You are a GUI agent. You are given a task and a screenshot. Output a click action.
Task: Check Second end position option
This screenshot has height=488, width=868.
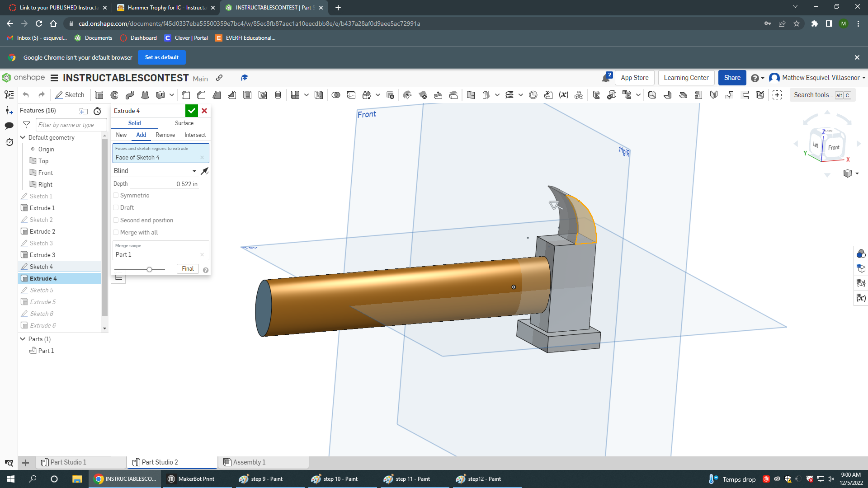pos(116,221)
